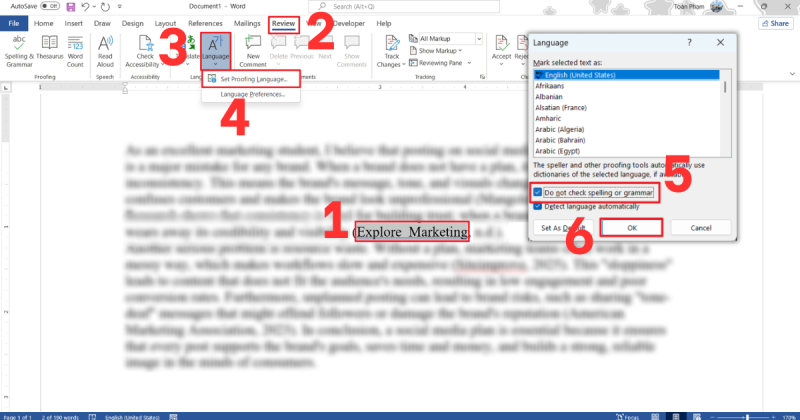
Task: Toggle the AutoSave switch
Action: pyautogui.click(x=50, y=6)
